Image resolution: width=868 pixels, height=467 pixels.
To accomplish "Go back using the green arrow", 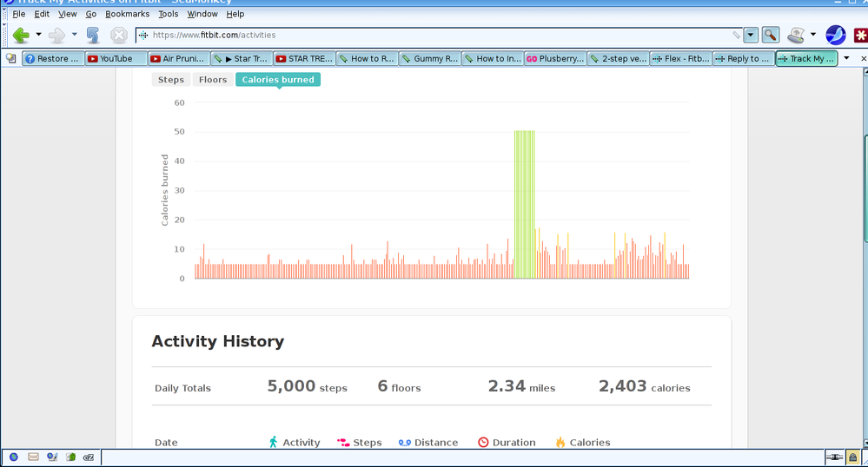I will [x=21, y=36].
